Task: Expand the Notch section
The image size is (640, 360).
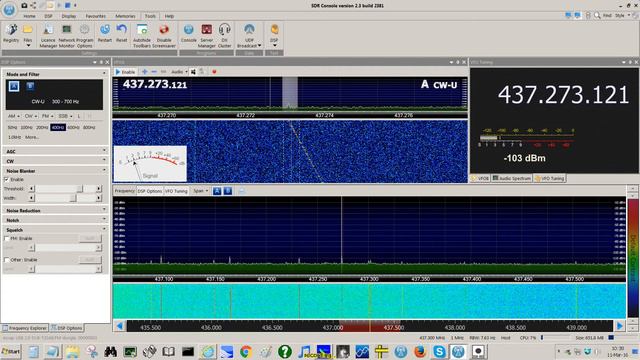Action: 56,220
